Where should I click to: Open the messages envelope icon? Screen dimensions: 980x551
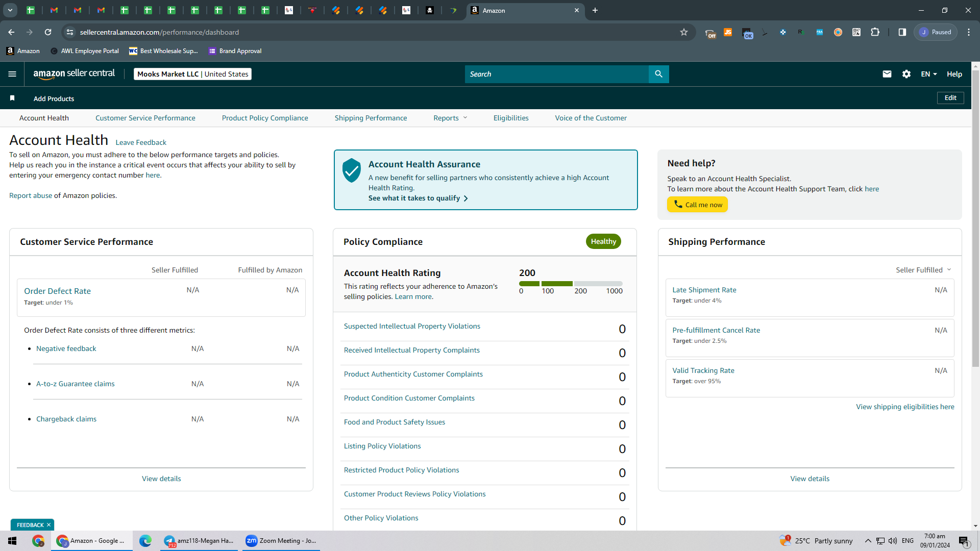(887, 74)
